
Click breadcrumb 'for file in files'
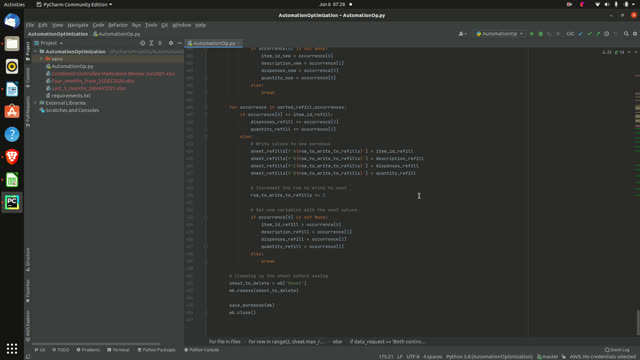pyautogui.click(x=224, y=342)
